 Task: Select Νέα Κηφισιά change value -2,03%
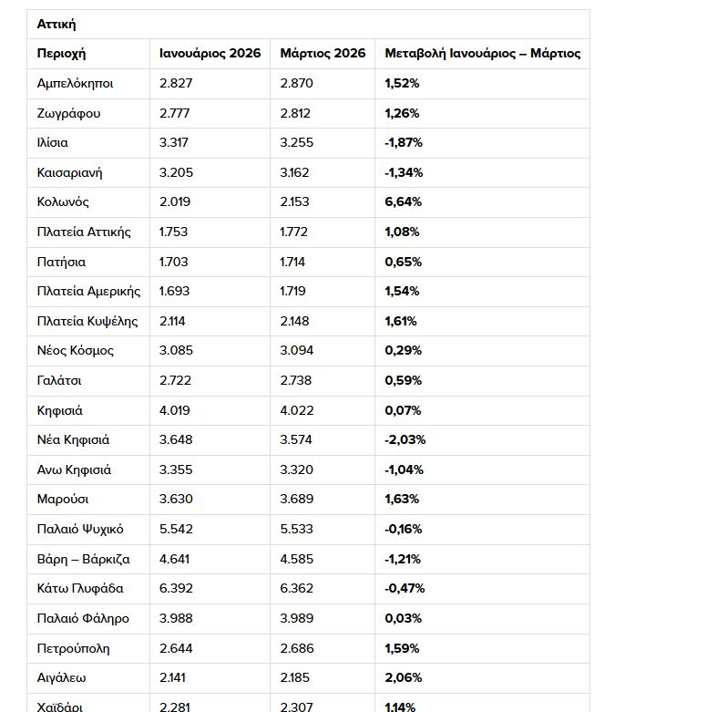pos(405,439)
